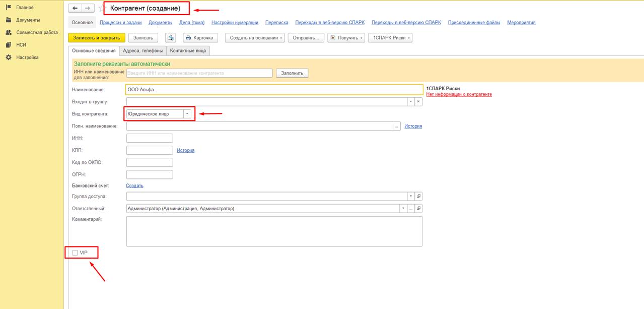Click the Наименование field with ООО Альфа
Image resolution: width=644 pixels, height=309 pixels.
point(274,90)
